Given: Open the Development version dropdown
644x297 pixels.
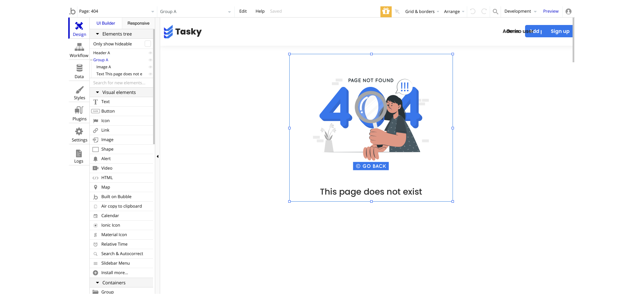Looking at the screenshot, I should click(520, 11).
